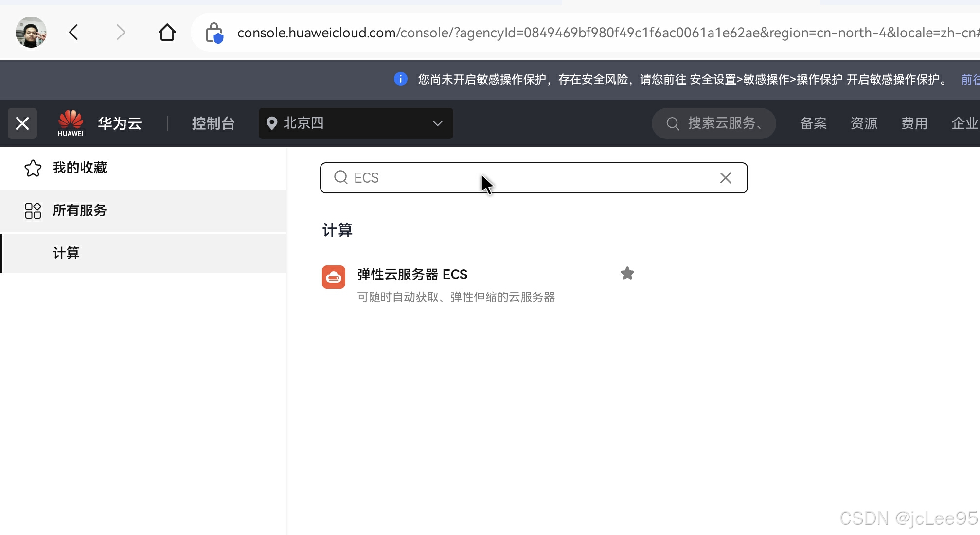
Task: Toggle favorite star for 弹性云服务器 ECS
Action: tap(627, 274)
